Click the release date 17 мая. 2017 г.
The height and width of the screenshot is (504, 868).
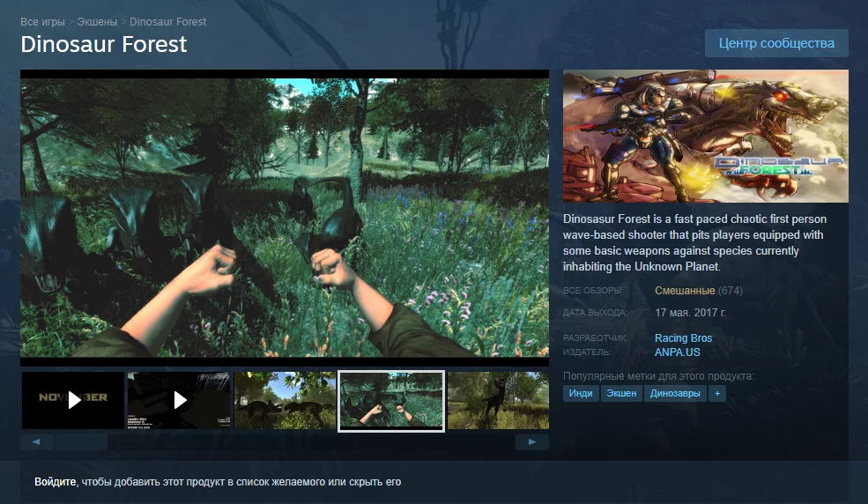point(690,313)
